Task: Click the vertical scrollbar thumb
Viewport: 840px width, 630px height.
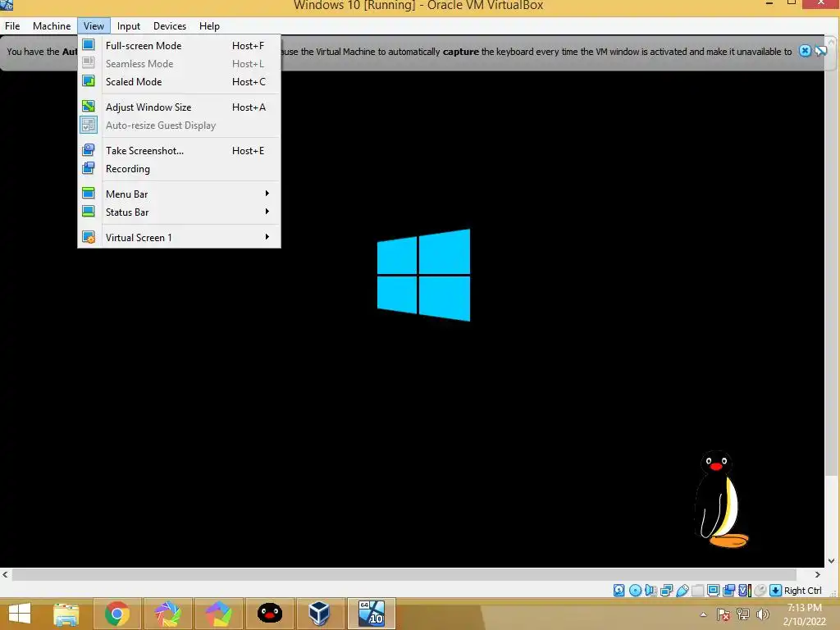Action: pyautogui.click(x=832, y=260)
